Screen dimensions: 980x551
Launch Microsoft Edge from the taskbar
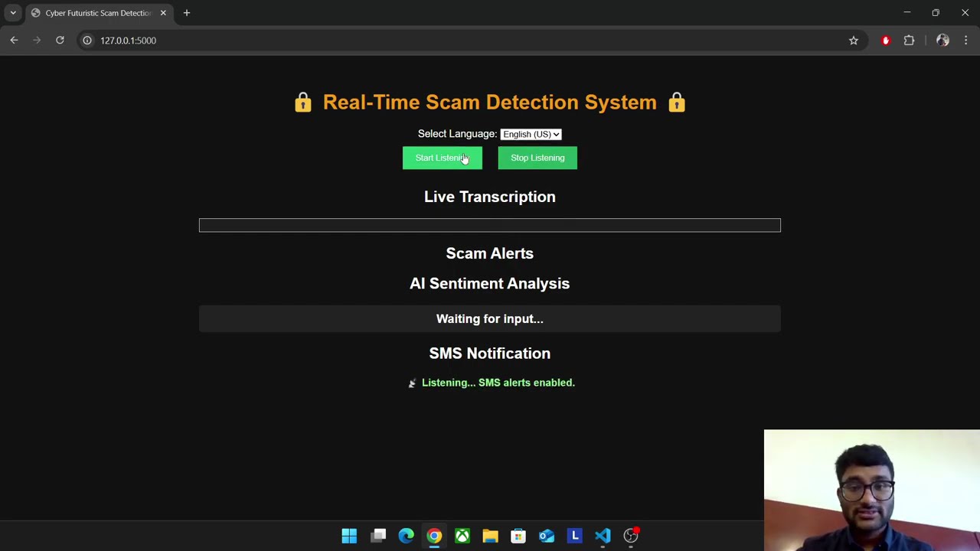click(406, 536)
